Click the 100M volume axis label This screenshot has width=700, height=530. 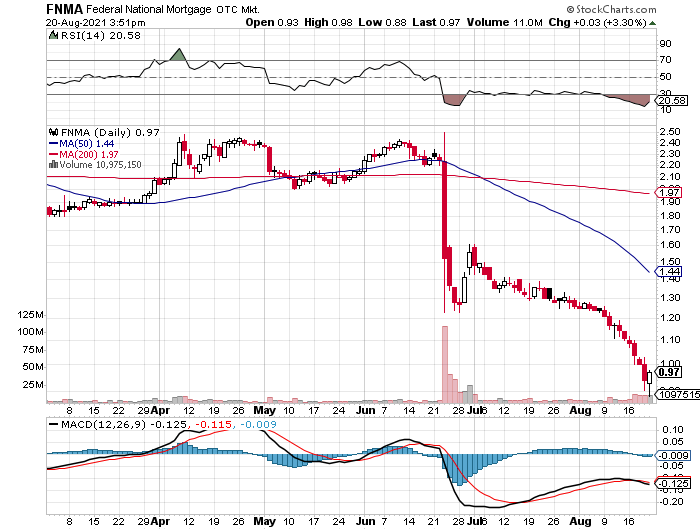click(31, 332)
